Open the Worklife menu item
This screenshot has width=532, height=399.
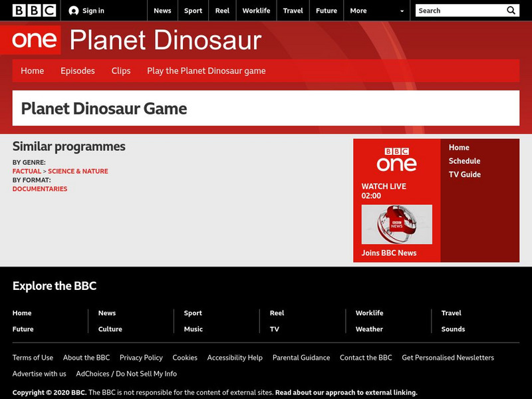pyautogui.click(x=256, y=11)
